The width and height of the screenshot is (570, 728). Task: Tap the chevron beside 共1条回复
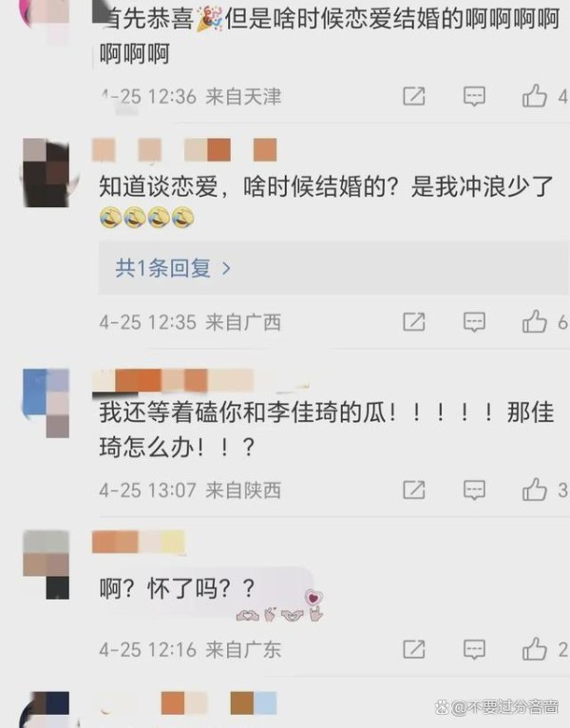[226, 268]
